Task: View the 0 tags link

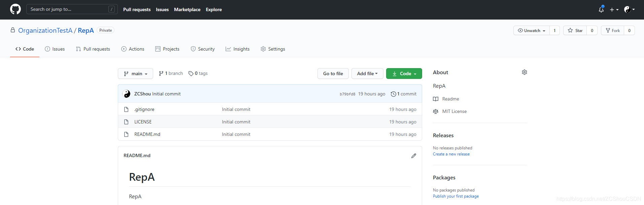Action: pyautogui.click(x=198, y=73)
